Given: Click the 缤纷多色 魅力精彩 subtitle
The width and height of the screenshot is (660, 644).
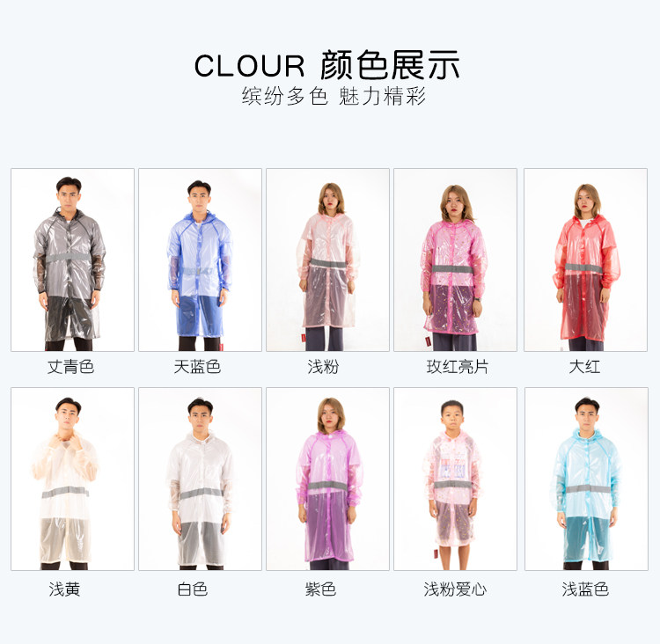Looking at the screenshot, I should pos(334,96).
